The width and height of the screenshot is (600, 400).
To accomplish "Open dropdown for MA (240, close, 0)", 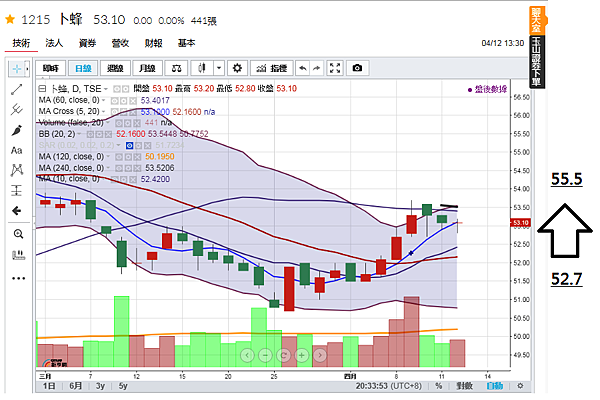I will point(108,168).
